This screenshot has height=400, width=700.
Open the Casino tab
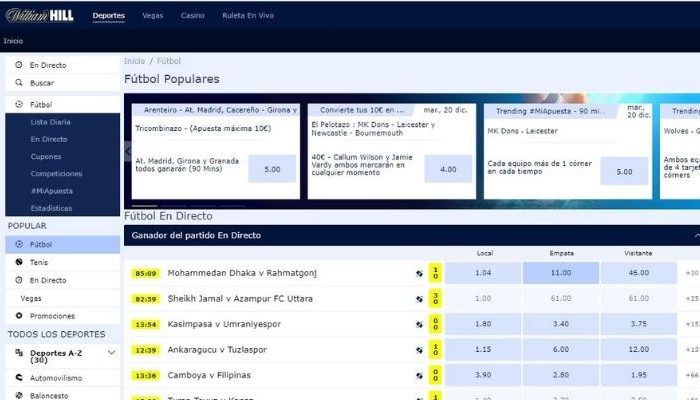pos(192,16)
